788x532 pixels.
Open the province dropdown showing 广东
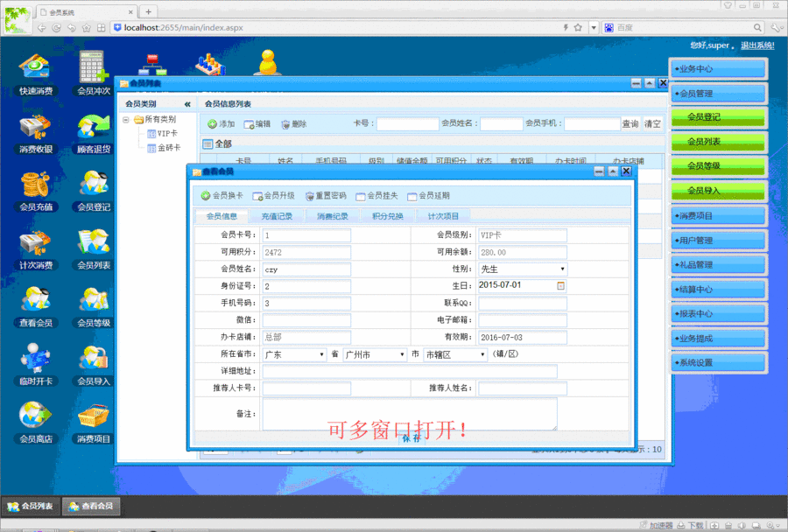pyautogui.click(x=294, y=354)
